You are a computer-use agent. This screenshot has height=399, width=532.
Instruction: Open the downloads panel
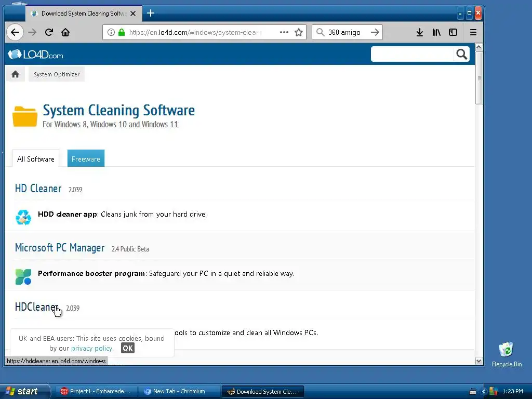coord(420,32)
